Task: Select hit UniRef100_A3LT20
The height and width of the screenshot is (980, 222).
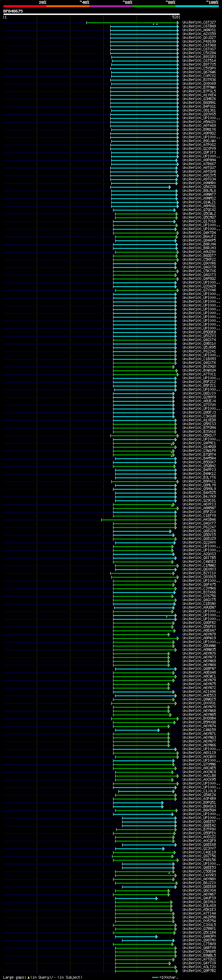Action: click(199, 967)
